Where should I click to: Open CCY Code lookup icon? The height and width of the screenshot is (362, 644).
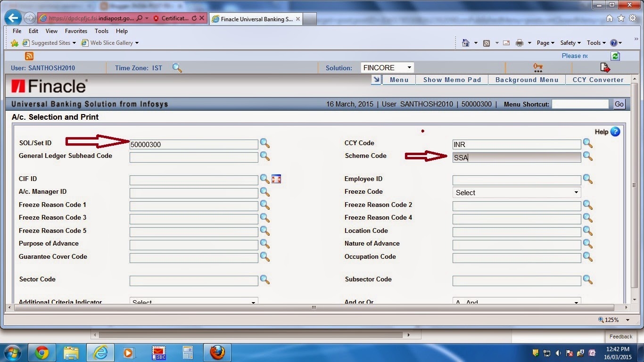pos(588,143)
